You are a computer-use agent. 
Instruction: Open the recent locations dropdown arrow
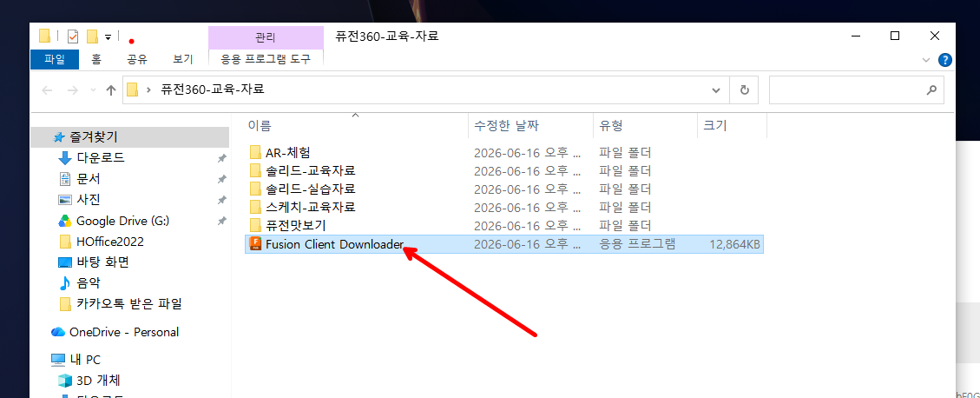[93, 90]
